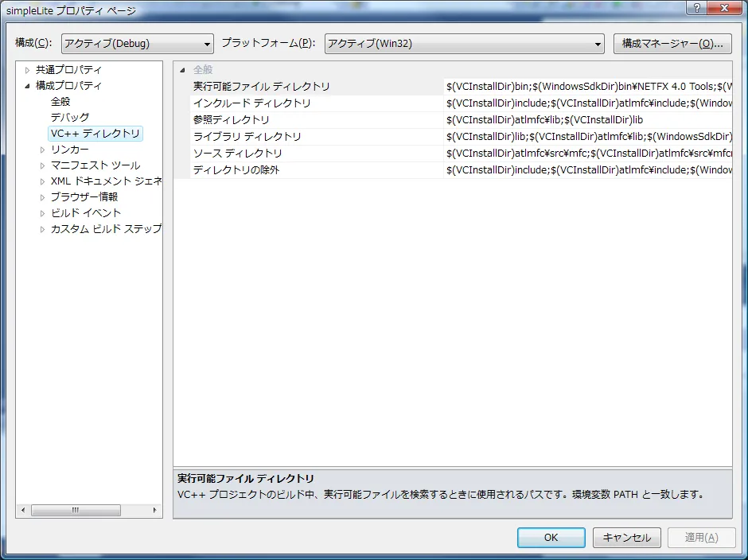Click the ライブラリ ディレクトリ value field
The image size is (748, 560).
(588, 137)
